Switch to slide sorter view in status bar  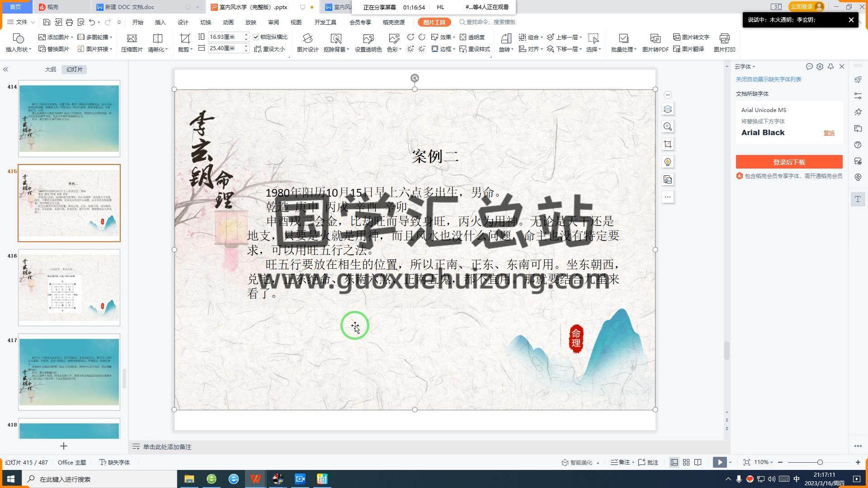pyautogui.click(x=686, y=462)
